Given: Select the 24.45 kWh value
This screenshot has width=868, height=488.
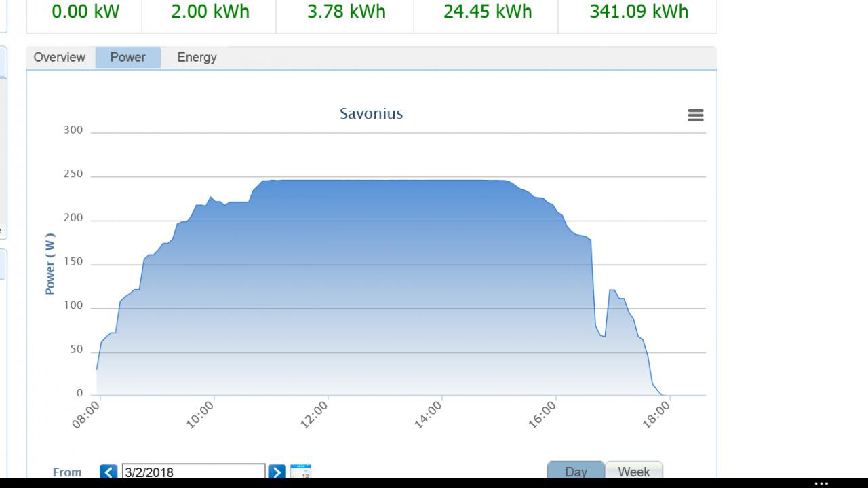Looking at the screenshot, I should click(488, 12).
